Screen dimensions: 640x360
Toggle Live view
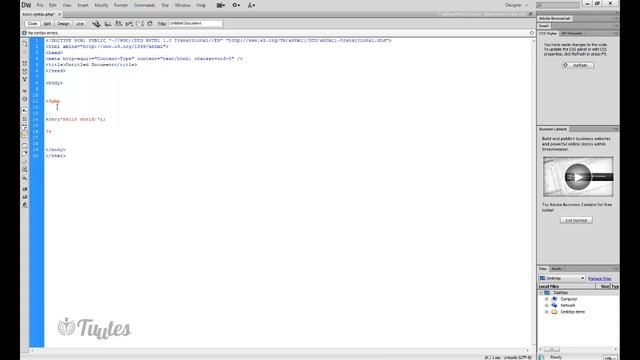[80, 24]
